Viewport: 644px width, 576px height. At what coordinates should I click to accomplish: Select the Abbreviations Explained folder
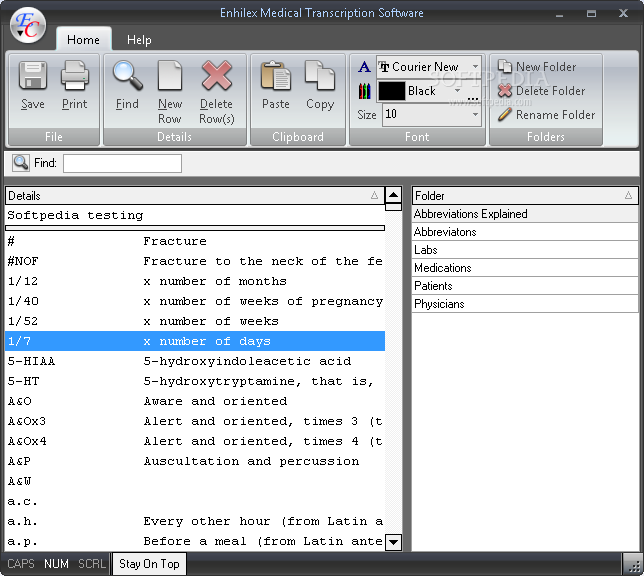(525, 214)
